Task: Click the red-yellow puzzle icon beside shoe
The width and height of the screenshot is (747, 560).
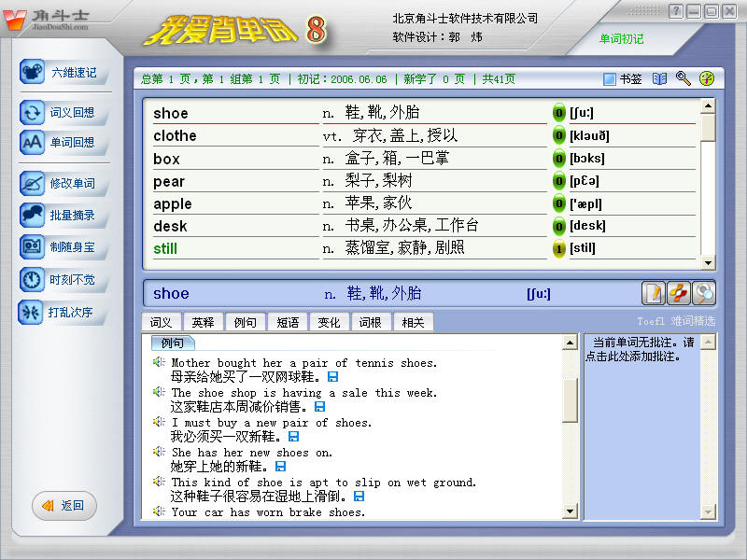Action: click(679, 293)
